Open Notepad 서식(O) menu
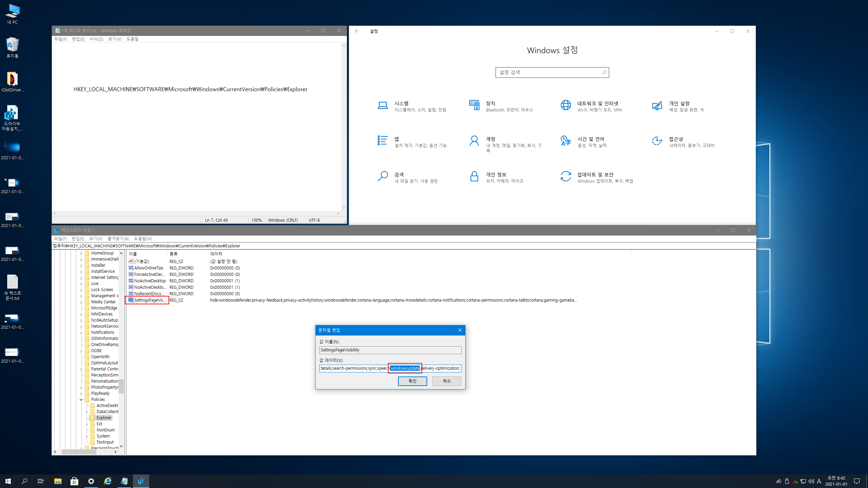This screenshot has width=868, height=488. coord(96,39)
